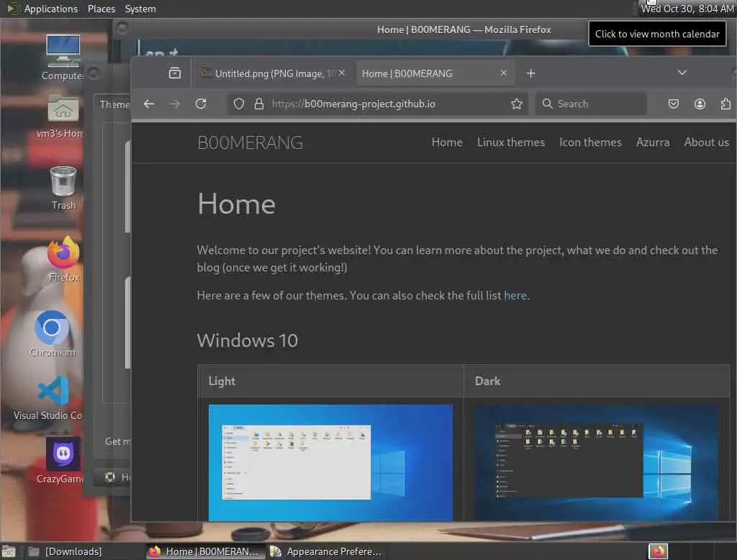
Task: Open the Places menu
Action: [101, 9]
